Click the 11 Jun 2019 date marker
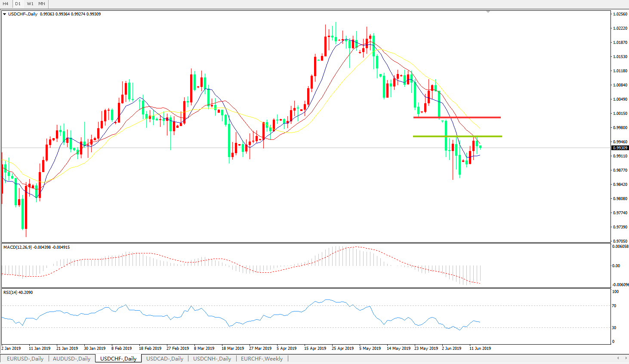Screen dimensions: 629x364 click(x=480, y=348)
